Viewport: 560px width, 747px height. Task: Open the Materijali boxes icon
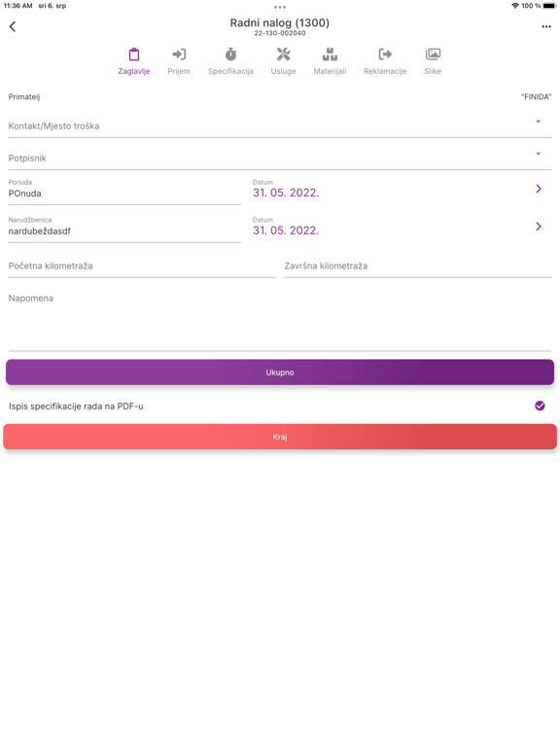[x=330, y=54]
